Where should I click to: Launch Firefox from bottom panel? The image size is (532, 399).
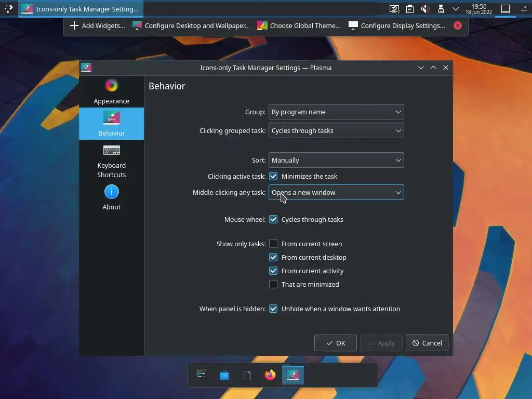[270, 375]
